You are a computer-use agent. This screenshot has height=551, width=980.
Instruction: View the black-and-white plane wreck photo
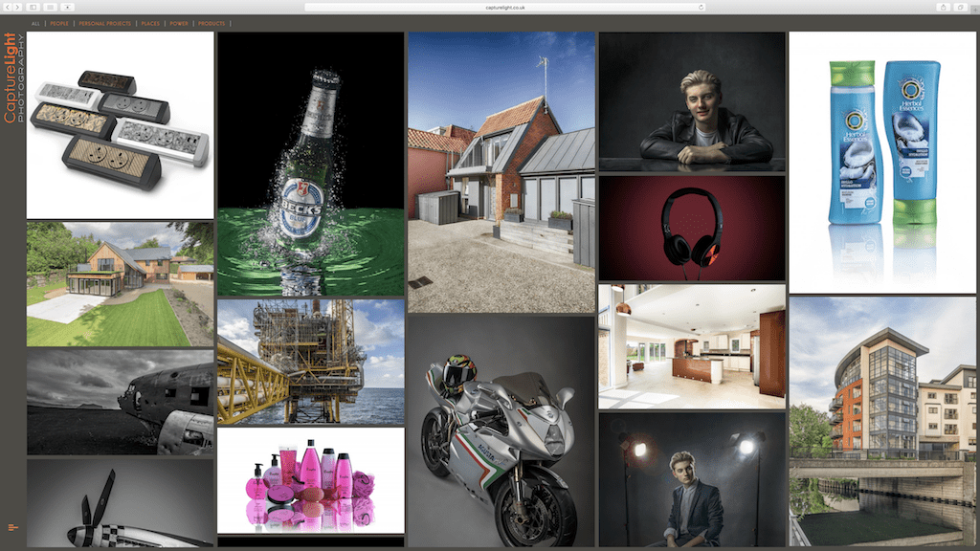tap(120, 403)
